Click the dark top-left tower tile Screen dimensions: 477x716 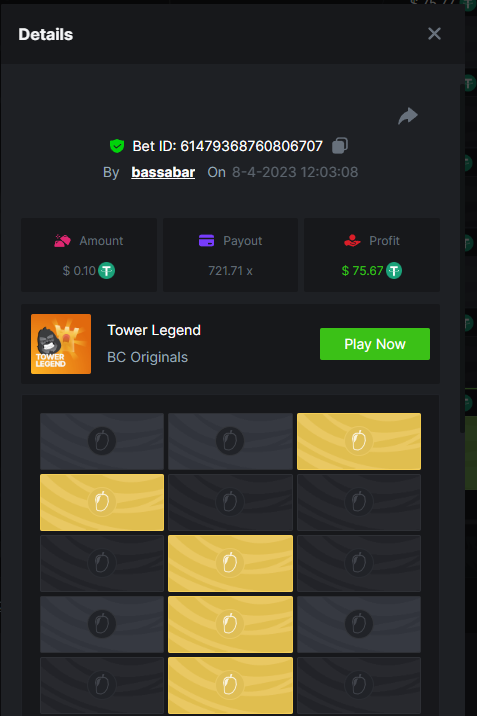pyautogui.click(x=102, y=441)
